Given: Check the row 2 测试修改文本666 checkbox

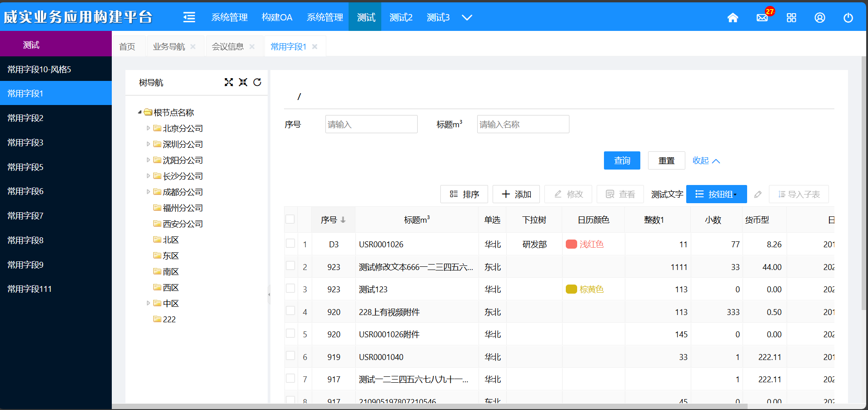Looking at the screenshot, I should click(290, 265).
